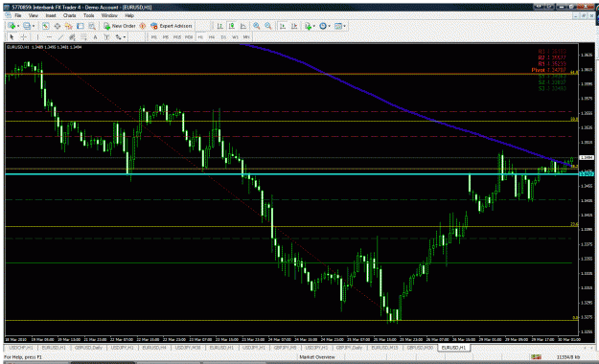Viewport: 599px width, 364px height.
Task: Select the Fibonacci retracement tool
Action: point(83,37)
